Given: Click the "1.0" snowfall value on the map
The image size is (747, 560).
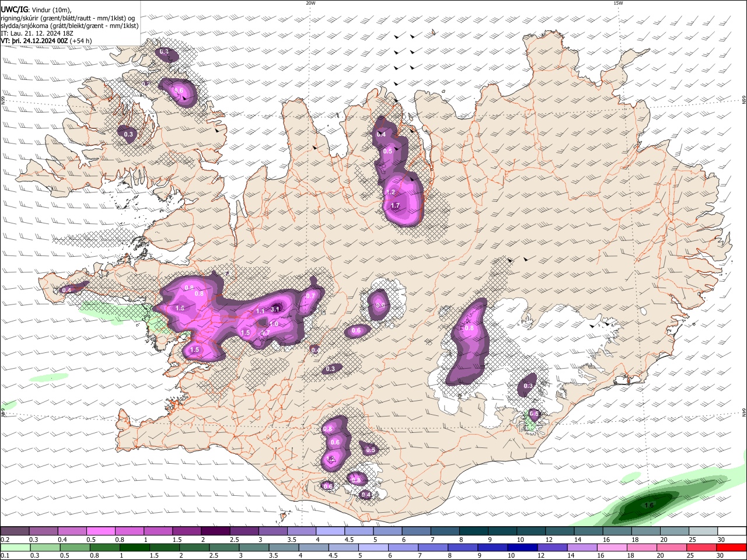Looking at the screenshot, I should pos(274,324).
